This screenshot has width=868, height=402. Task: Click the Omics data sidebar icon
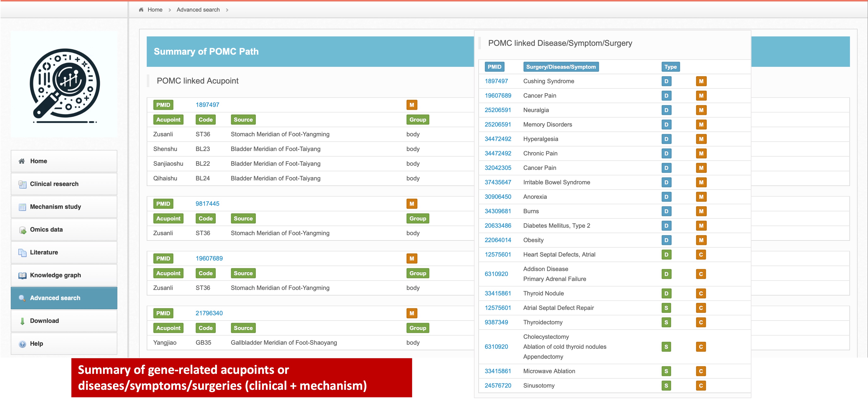click(22, 230)
